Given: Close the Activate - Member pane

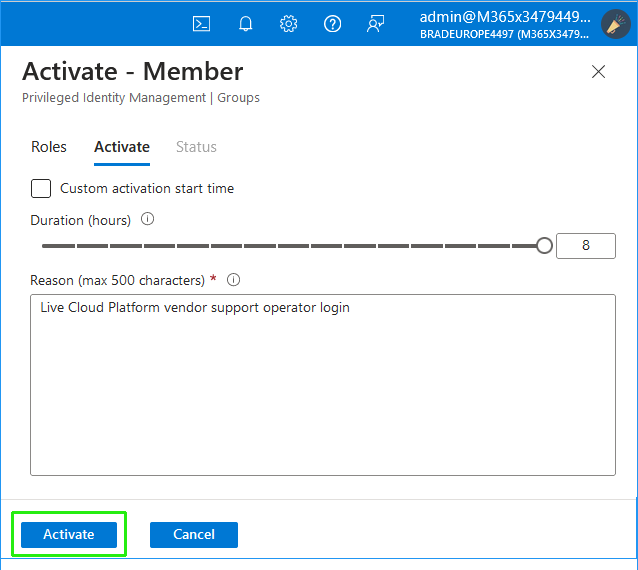Looking at the screenshot, I should tap(598, 72).
